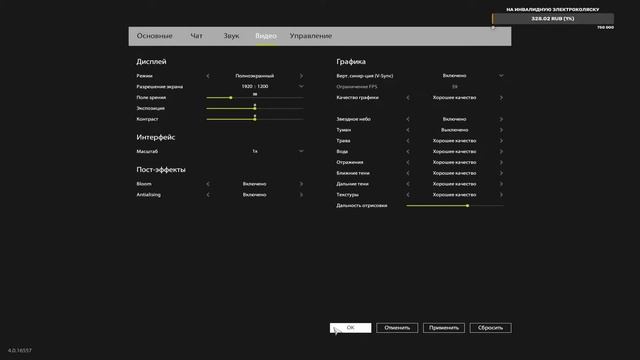Adjust the Контраст slider

pos(255,119)
